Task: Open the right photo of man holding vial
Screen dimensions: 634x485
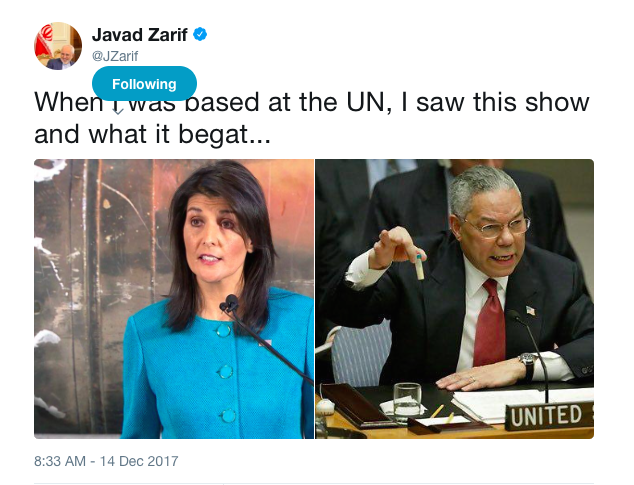Action: click(x=454, y=299)
